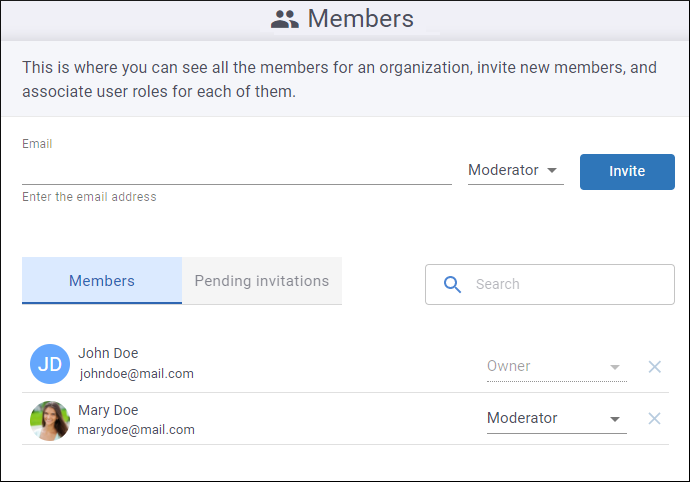
Task: Click the John Doe member name
Action: tap(108, 353)
